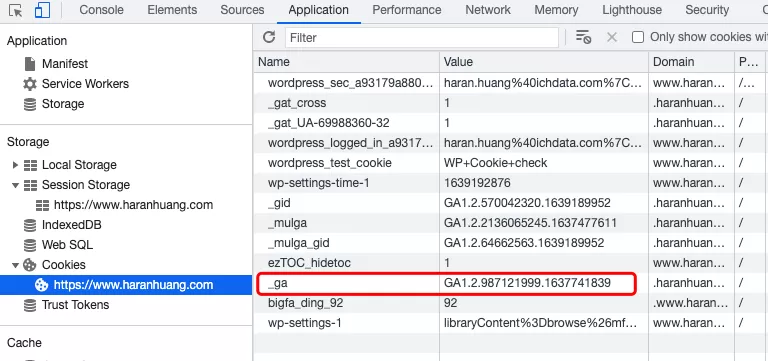Click the libraryContent%3Dbrowse value cell
Screen dimensions: 768x361
544,323
